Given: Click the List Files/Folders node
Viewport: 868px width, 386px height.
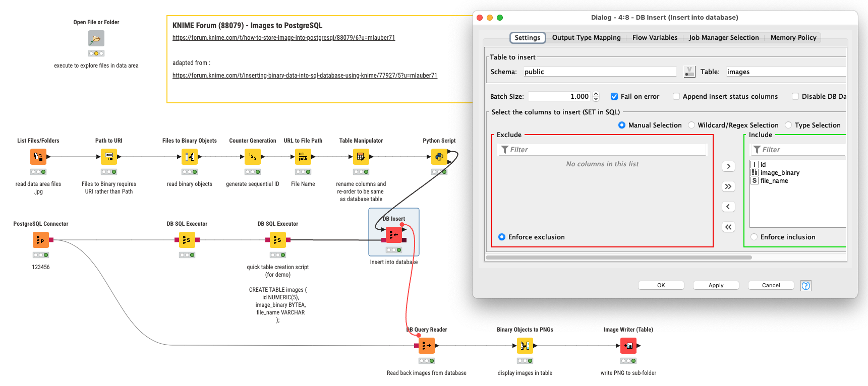Looking at the screenshot, I should tap(38, 157).
